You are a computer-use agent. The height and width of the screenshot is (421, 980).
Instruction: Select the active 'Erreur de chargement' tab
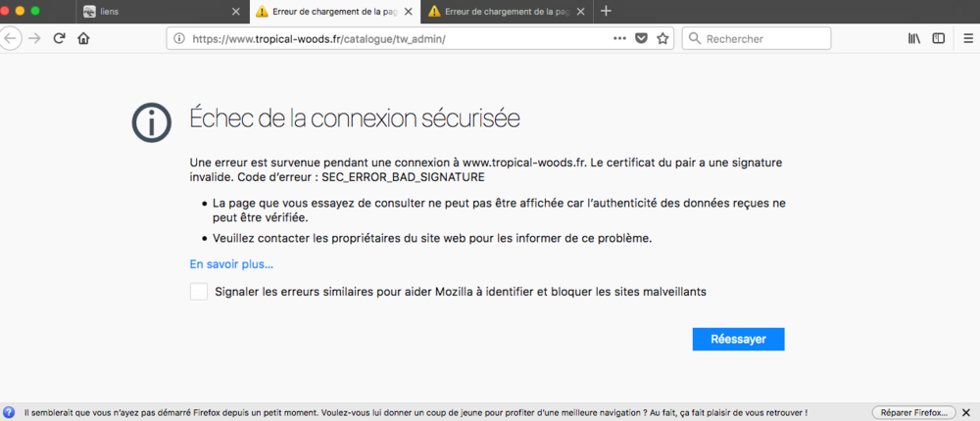334,11
